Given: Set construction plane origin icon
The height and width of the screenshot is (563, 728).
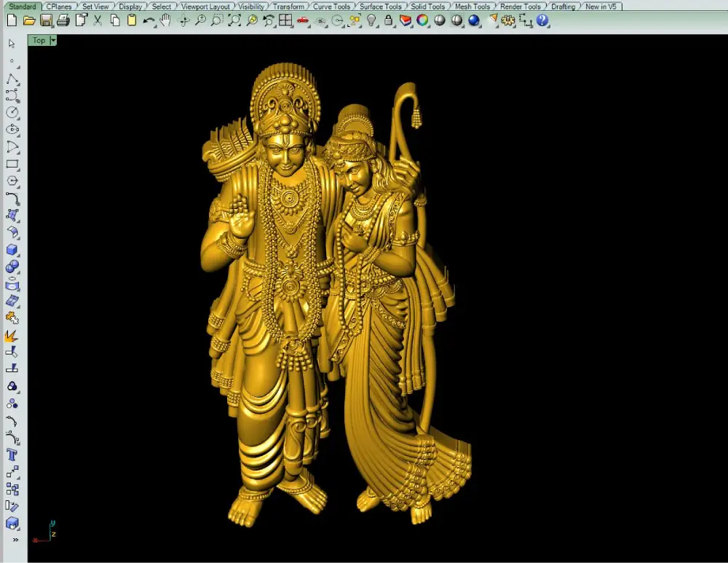Looking at the screenshot, I should pos(320,21).
